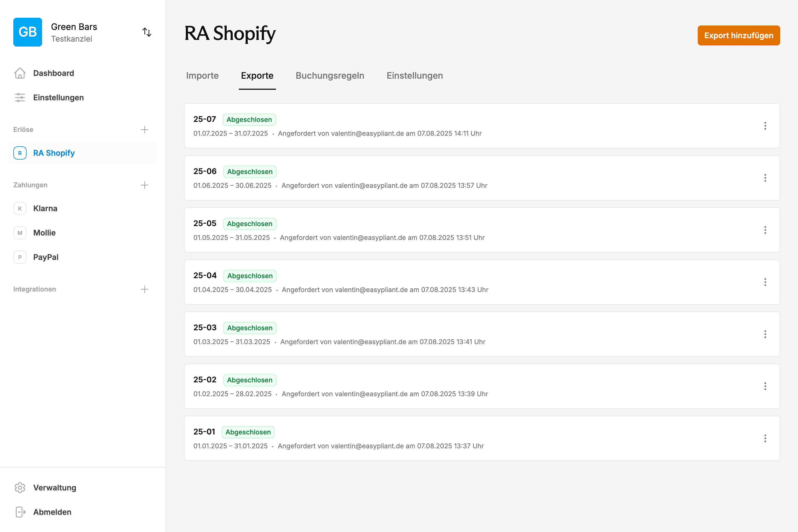Click the plus icon next to Integrationen
Image resolution: width=798 pixels, height=532 pixels.
pyautogui.click(x=145, y=289)
